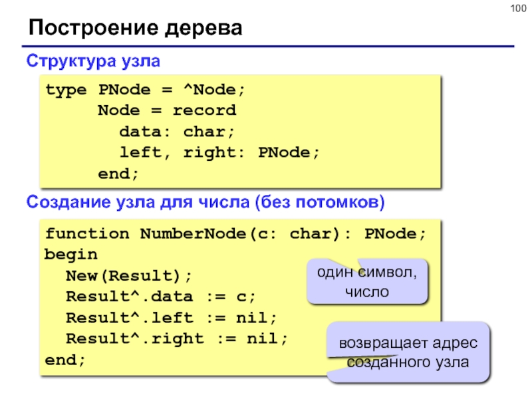The width and height of the screenshot is (532, 399).
Task: Click the line 'Result^.data := c;'
Action: click(x=160, y=297)
